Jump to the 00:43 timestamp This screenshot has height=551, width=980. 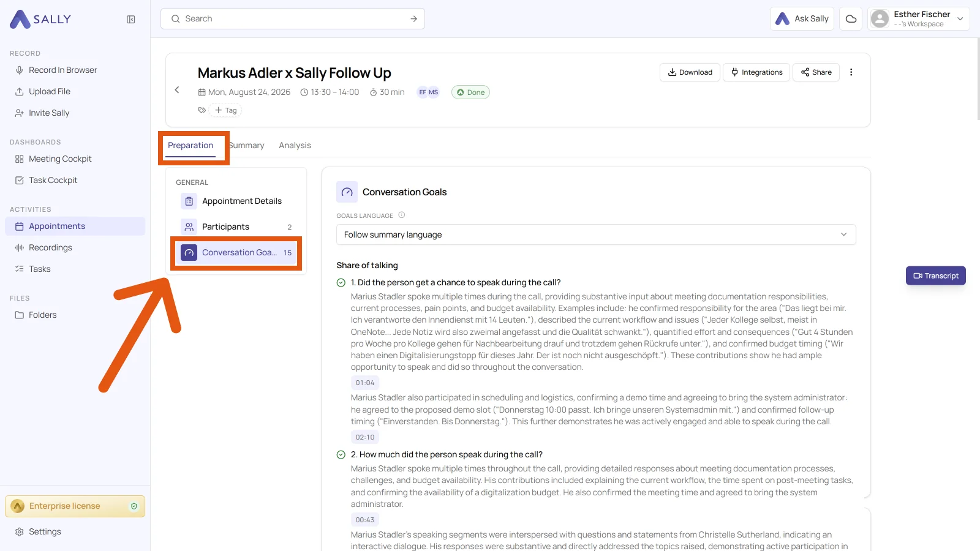click(x=365, y=520)
